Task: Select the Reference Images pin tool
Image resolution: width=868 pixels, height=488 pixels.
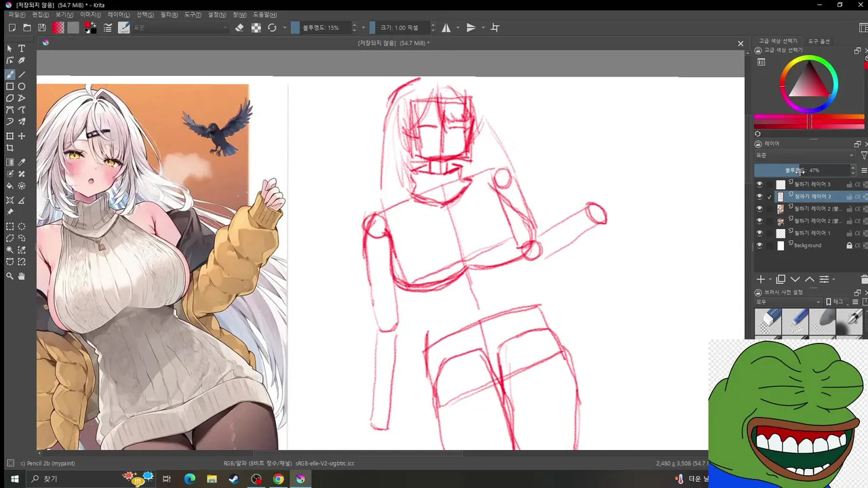Action: [x=9, y=212]
